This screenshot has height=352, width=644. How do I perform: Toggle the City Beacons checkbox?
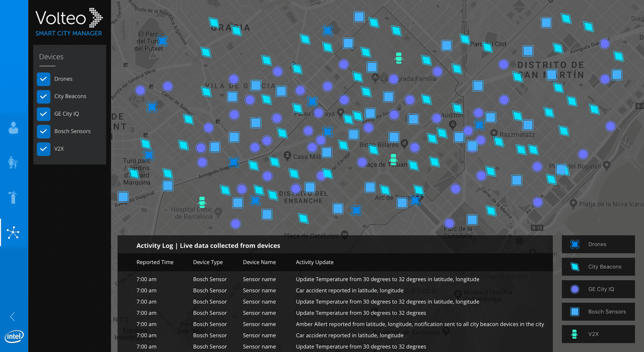[x=43, y=96]
